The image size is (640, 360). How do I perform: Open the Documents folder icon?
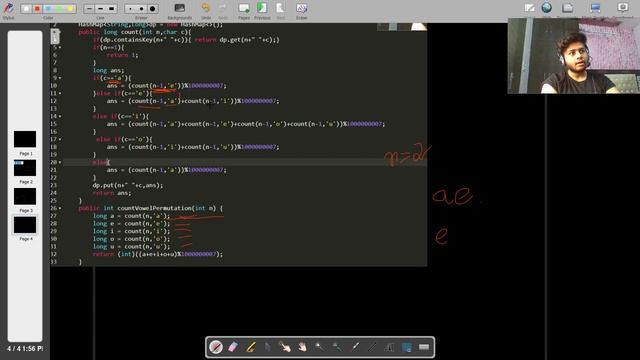[x=568, y=8]
